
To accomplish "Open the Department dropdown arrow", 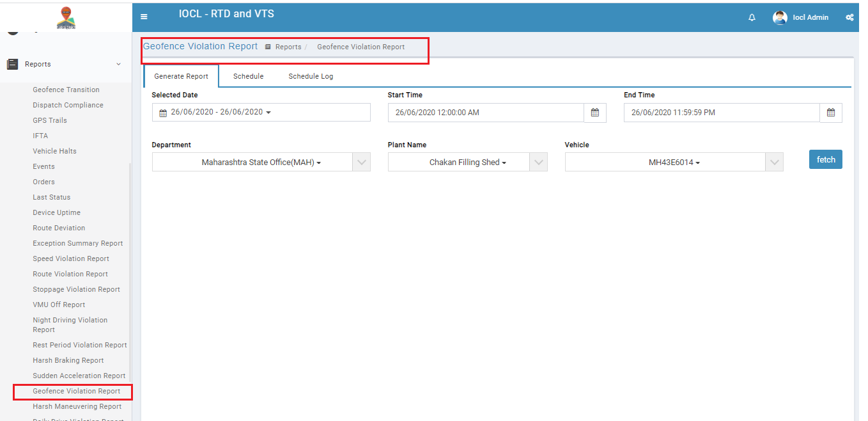I will (x=362, y=163).
